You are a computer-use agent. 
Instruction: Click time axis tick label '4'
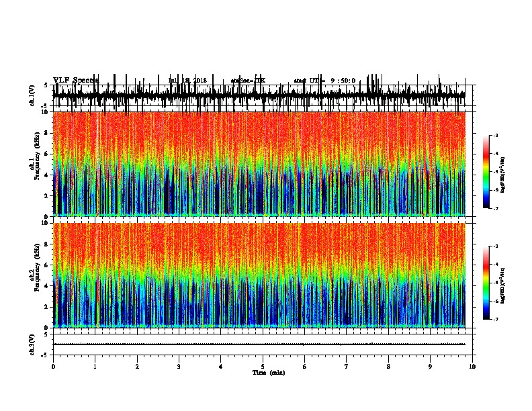(x=221, y=367)
